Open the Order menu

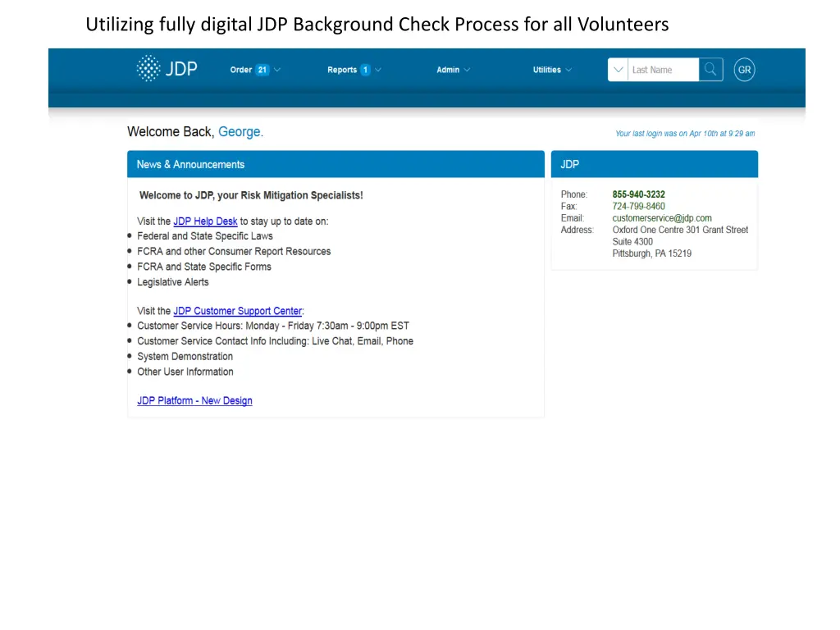pyautogui.click(x=255, y=70)
